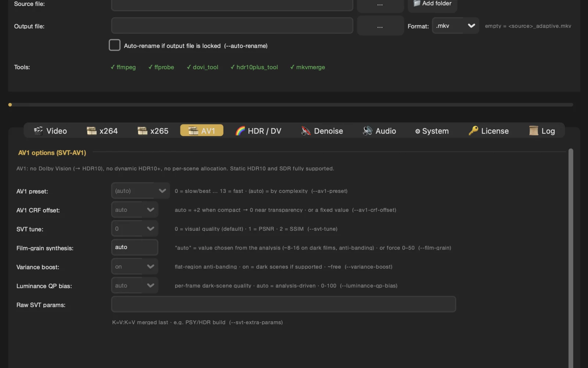Switch to the HDR / DV tab
This screenshot has width=588, height=368.
(258, 131)
